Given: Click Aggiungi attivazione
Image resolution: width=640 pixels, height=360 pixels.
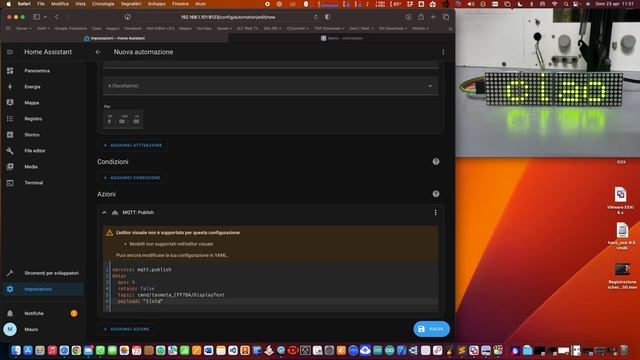Looking at the screenshot, I should [133, 145].
